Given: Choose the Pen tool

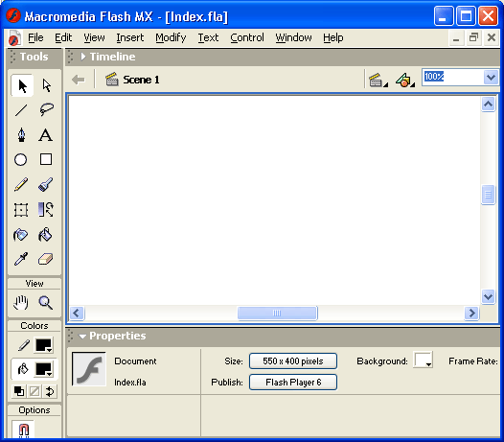Looking at the screenshot, I should (21, 134).
